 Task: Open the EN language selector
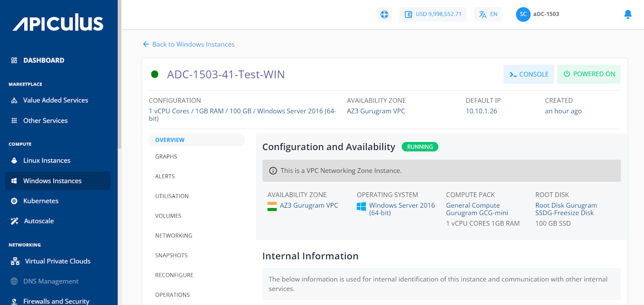(488, 14)
